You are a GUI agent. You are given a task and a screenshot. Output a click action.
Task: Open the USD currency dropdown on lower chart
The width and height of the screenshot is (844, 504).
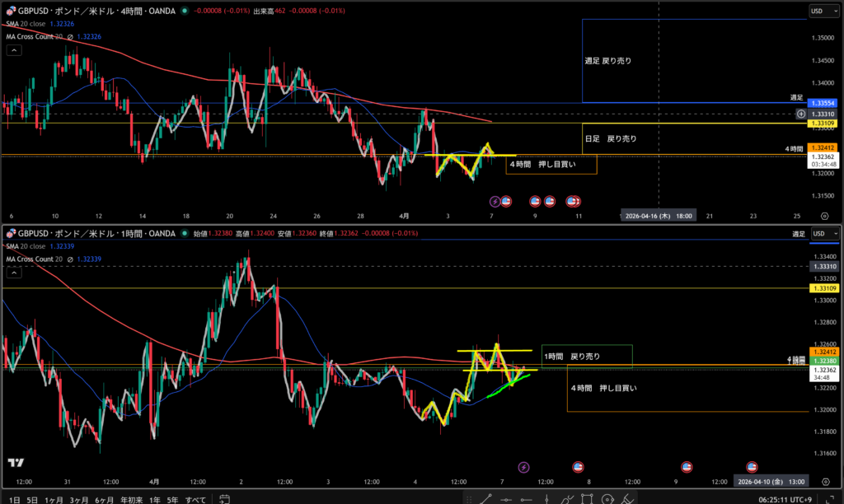[820, 234]
